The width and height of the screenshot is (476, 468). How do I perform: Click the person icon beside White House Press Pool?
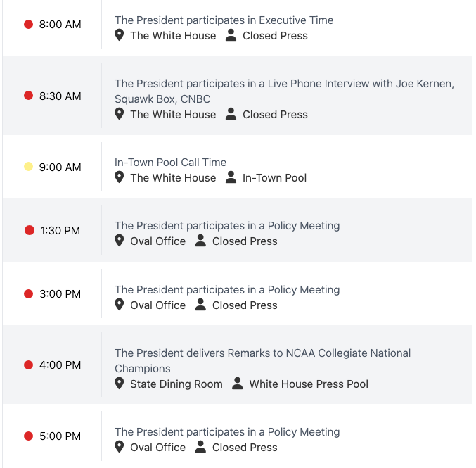pyautogui.click(x=238, y=384)
